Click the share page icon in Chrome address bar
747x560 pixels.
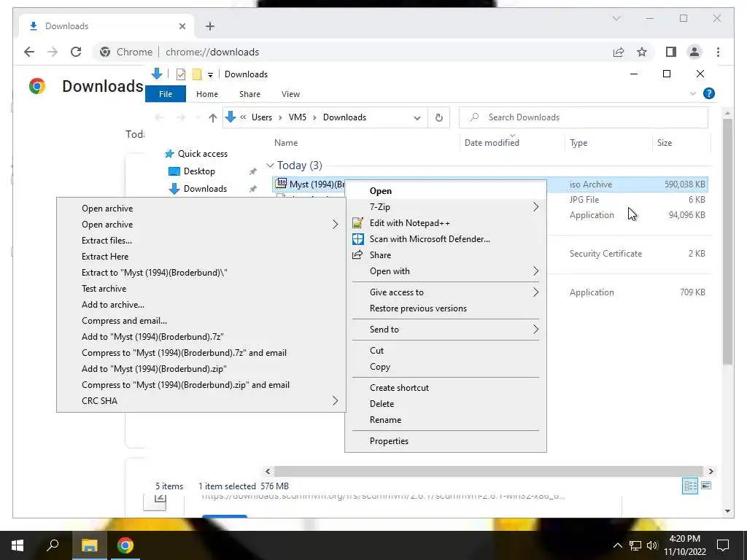click(619, 52)
